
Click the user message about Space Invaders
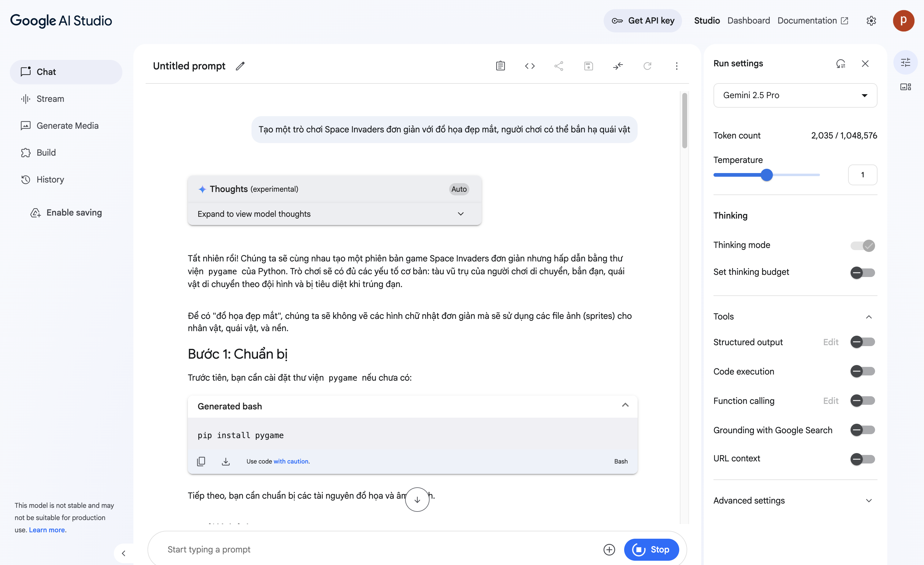(x=444, y=129)
